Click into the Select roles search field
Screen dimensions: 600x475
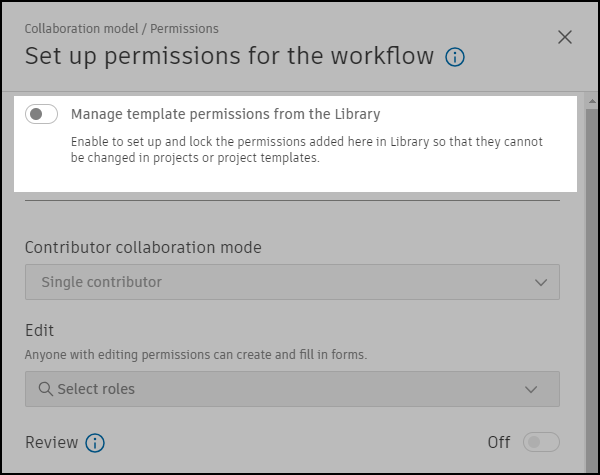click(280, 389)
